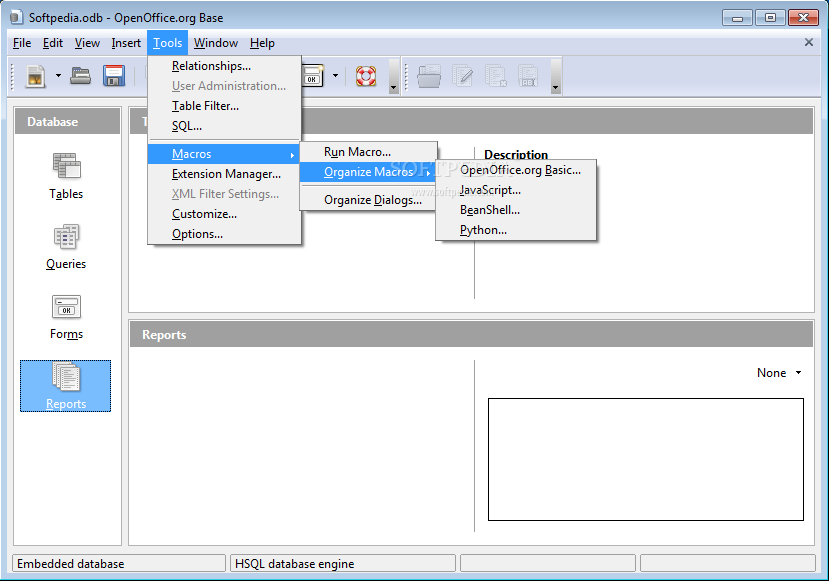Open Help using the lifebuoy icon
This screenshot has height=581, width=829.
tap(366, 76)
